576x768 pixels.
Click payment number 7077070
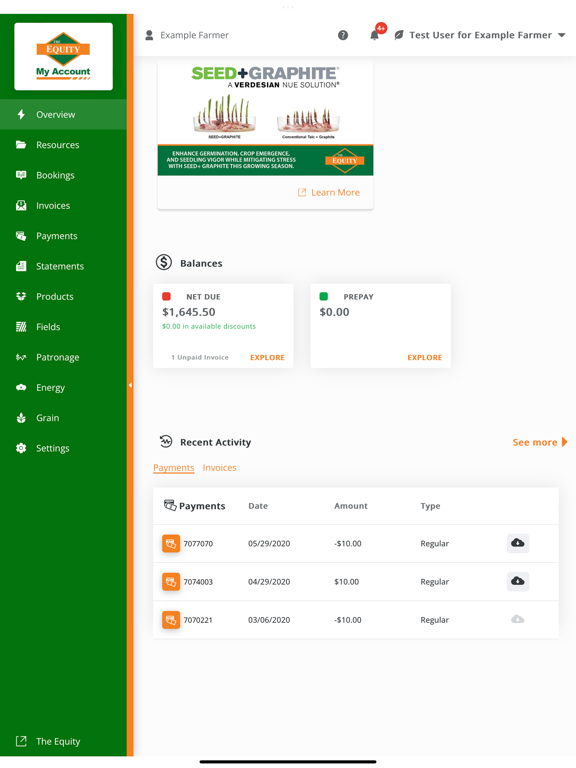[x=198, y=544]
